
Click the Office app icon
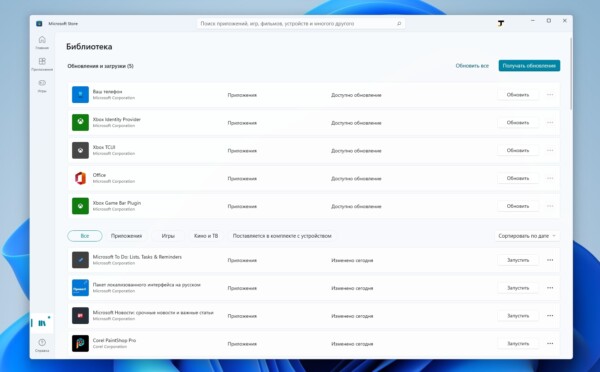point(80,178)
